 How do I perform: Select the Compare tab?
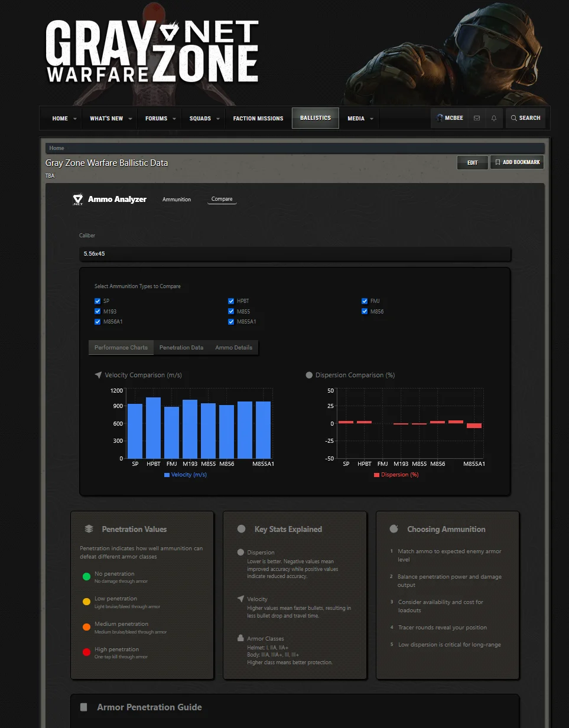click(x=222, y=200)
